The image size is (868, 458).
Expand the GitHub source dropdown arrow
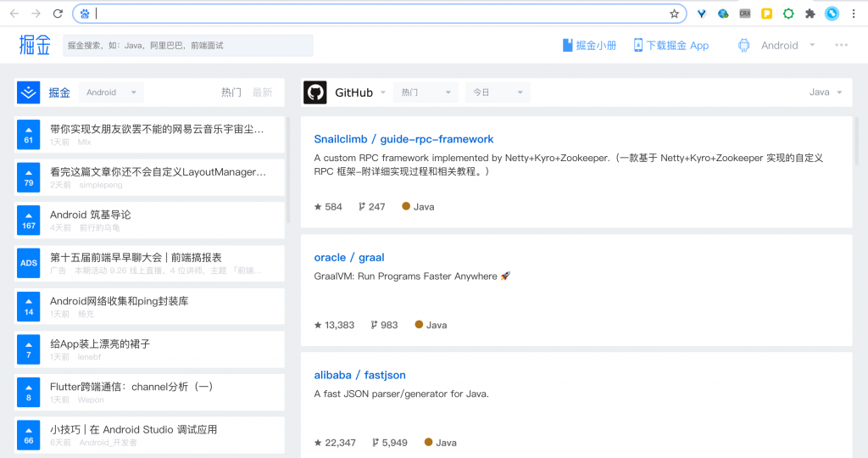pos(383,92)
